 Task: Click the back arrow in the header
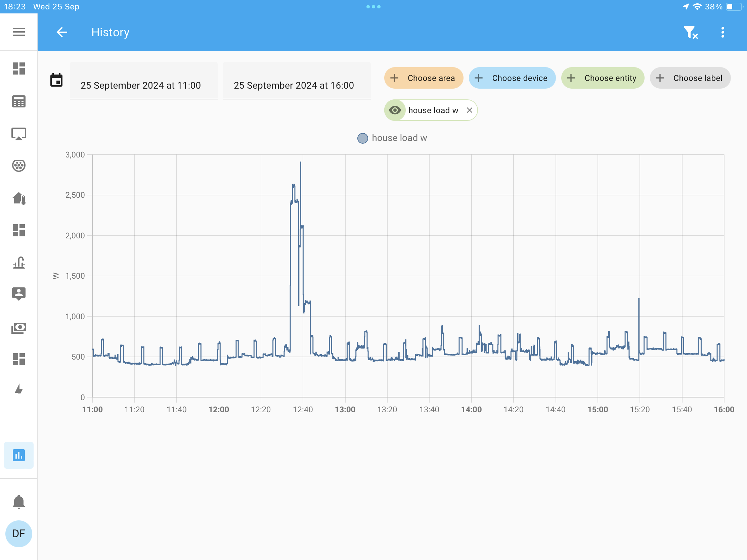pos(62,32)
